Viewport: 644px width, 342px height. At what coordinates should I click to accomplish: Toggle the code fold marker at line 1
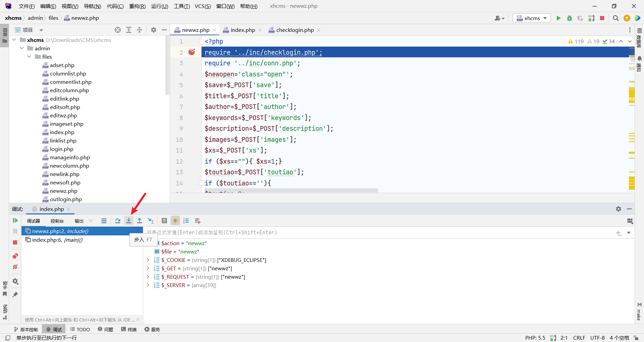click(201, 42)
